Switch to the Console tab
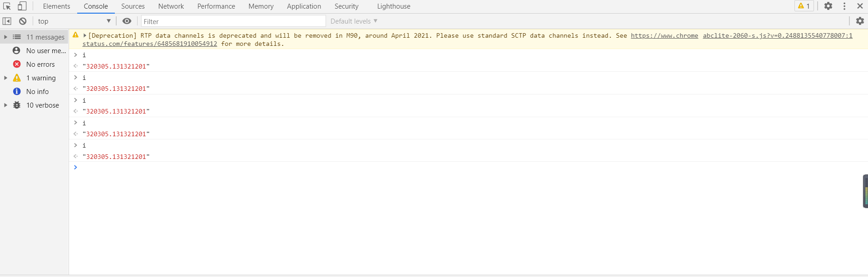 point(96,6)
